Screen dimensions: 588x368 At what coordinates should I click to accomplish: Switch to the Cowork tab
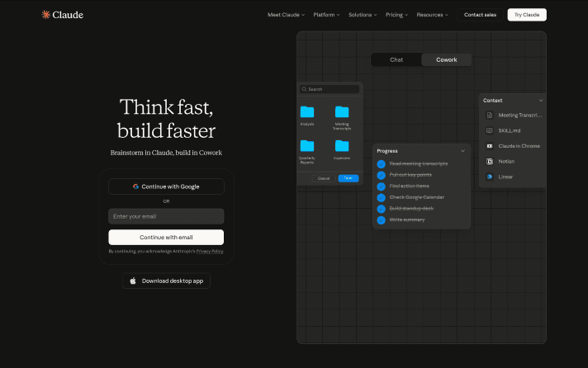pyautogui.click(x=446, y=59)
